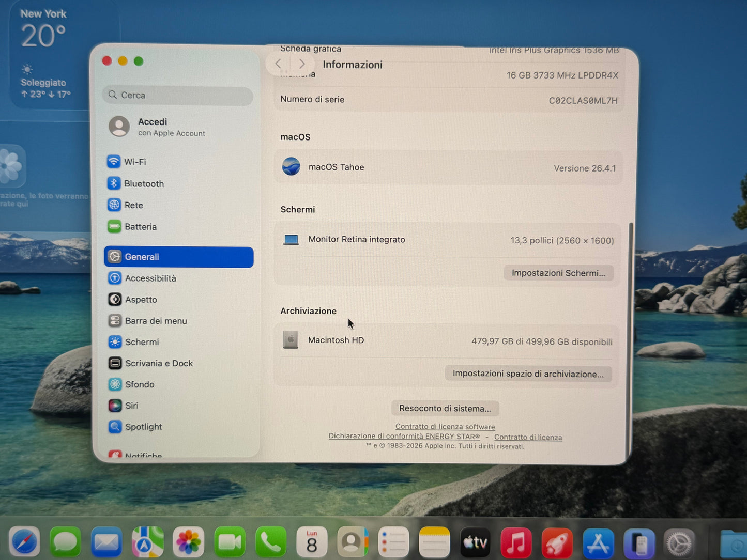
Task: Click the macOS Tahoe row
Action: pyautogui.click(x=448, y=167)
